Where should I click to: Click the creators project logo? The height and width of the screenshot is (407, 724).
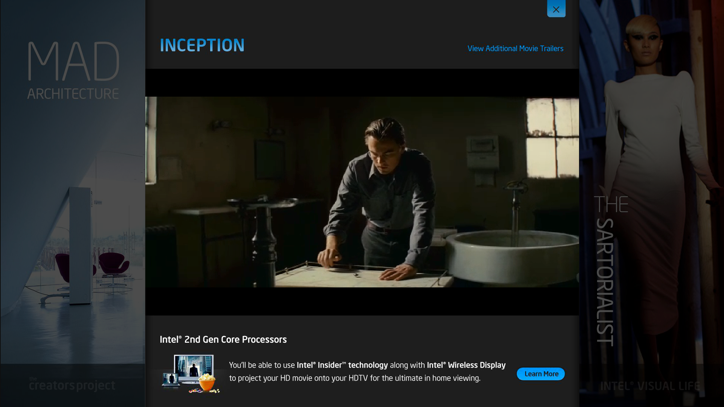(72, 384)
